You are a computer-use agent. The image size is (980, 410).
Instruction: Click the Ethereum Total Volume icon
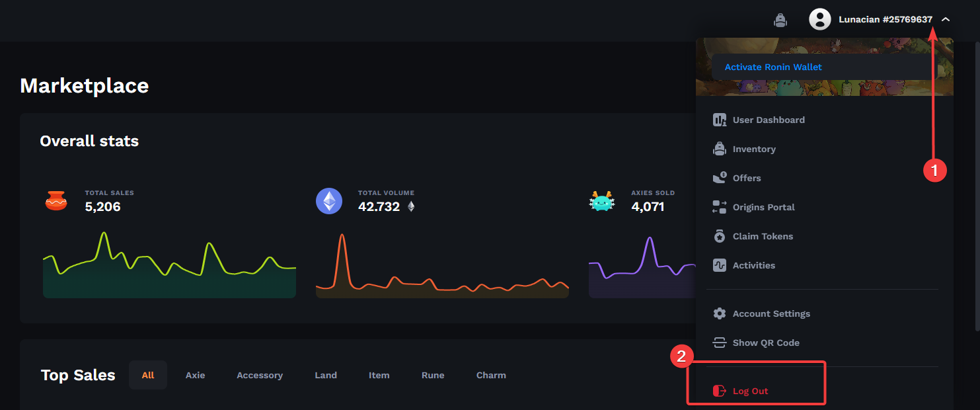pyautogui.click(x=329, y=200)
